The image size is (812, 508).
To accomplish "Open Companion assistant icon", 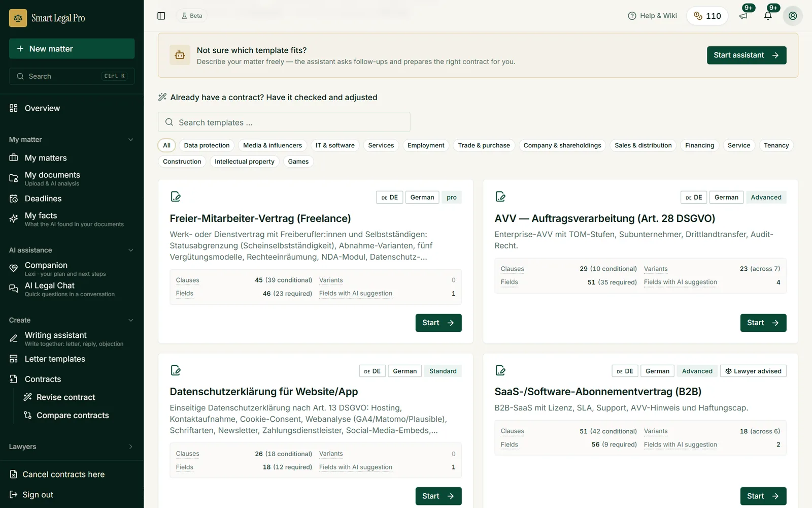I will coord(14,268).
